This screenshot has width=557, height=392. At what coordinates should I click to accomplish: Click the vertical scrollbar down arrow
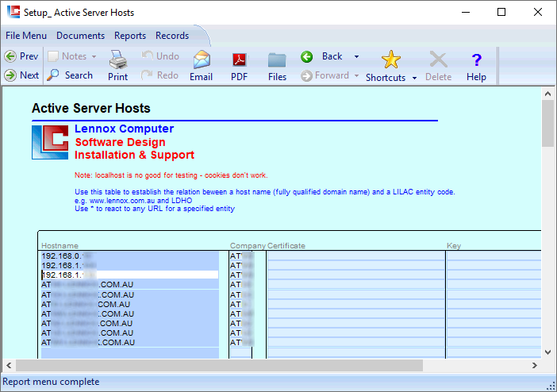(x=547, y=352)
